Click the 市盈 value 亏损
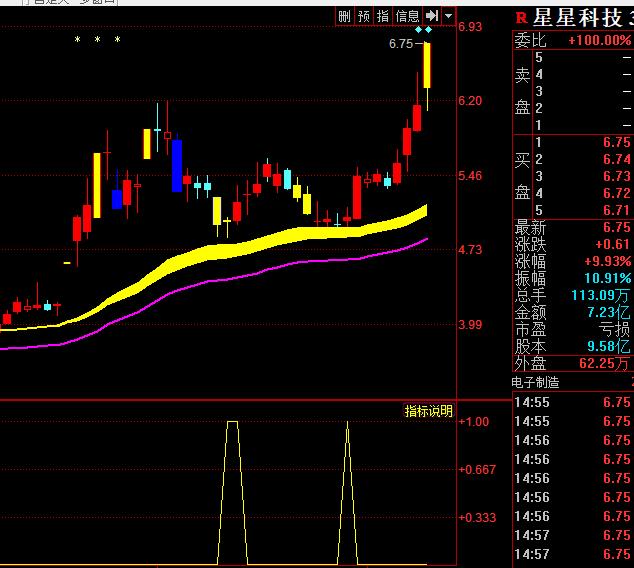This screenshot has width=634, height=568. point(615,329)
